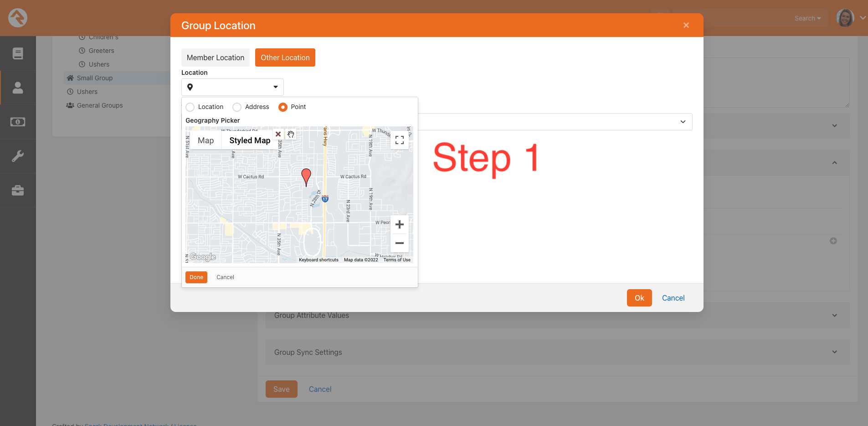Open the Admin Tools wrench icon

pos(18,156)
